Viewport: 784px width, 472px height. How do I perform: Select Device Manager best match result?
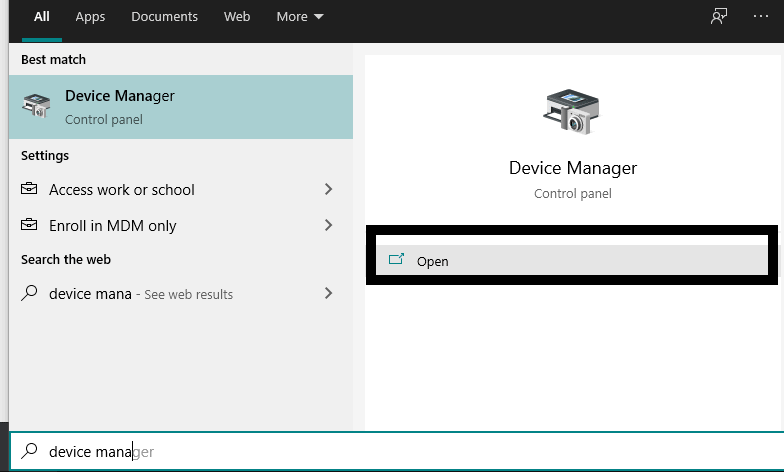(181, 107)
